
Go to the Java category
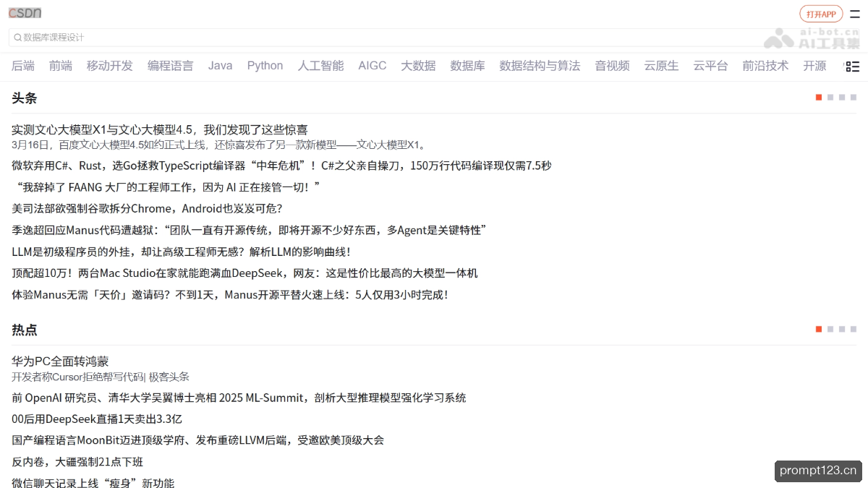221,66
